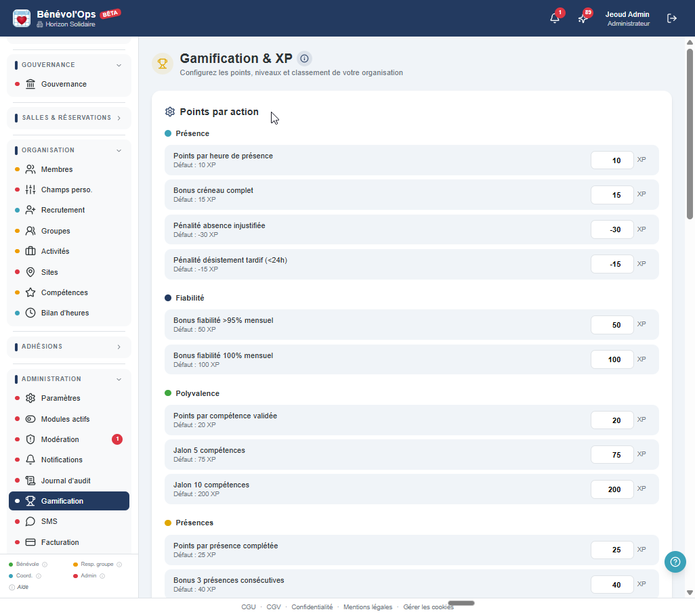695x616 pixels.
Task: Go to Membres in the sidebar
Action: point(69,169)
